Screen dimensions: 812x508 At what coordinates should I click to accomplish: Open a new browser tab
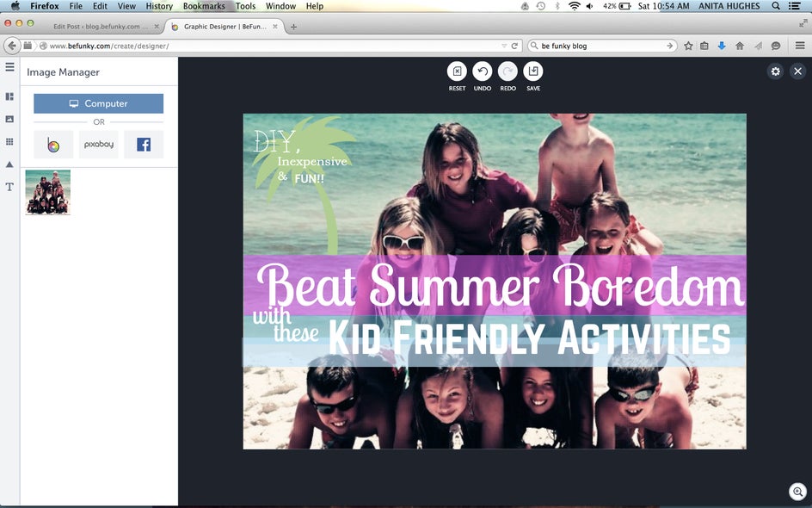coord(293,27)
